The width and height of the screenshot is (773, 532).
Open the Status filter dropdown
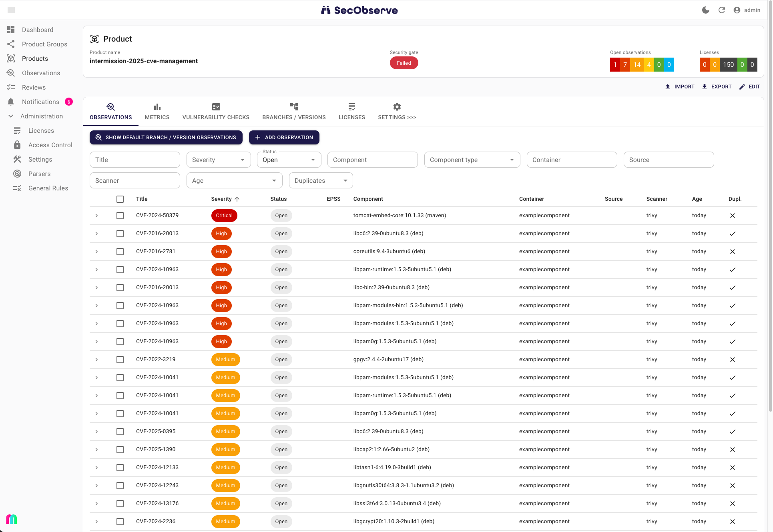pyautogui.click(x=289, y=160)
